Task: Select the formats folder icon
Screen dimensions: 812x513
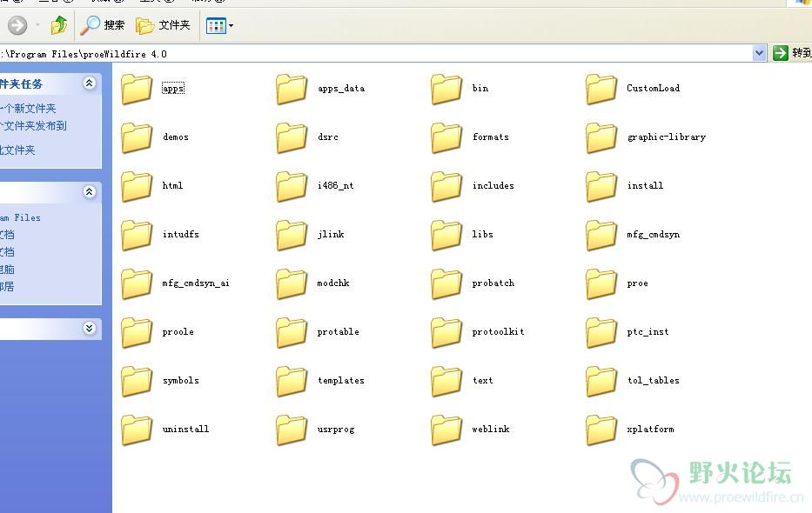Action: pyautogui.click(x=446, y=137)
